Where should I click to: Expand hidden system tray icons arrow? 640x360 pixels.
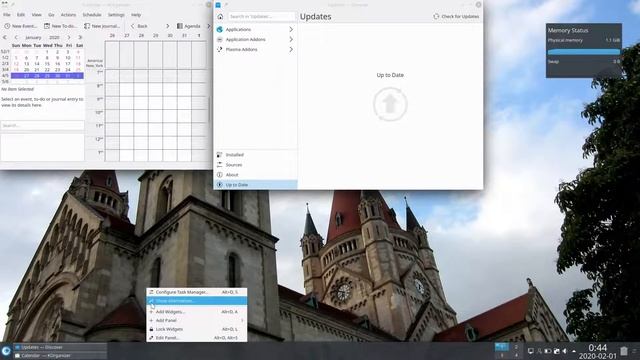[x=574, y=351]
